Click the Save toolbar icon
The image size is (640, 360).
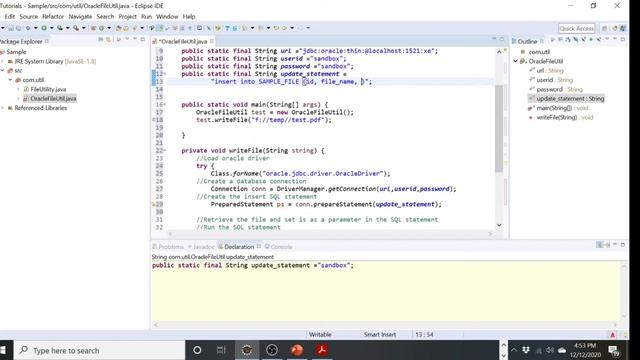[x=10, y=28]
